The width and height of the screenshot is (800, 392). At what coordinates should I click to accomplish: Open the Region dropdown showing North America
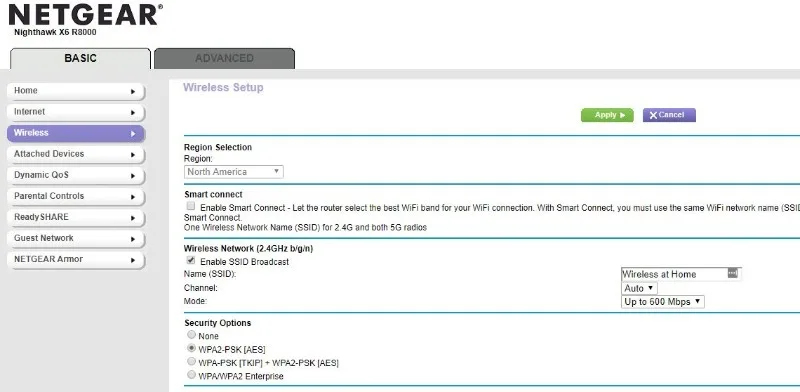click(x=234, y=172)
